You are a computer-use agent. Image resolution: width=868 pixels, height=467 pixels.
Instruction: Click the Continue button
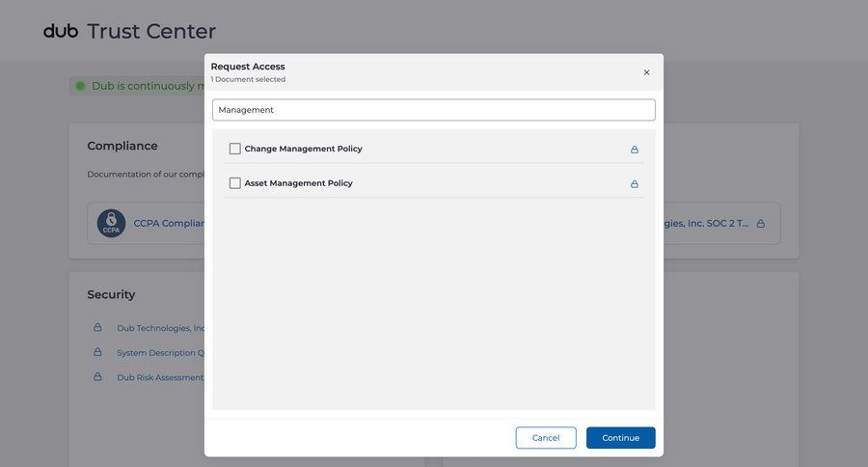[620, 438]
